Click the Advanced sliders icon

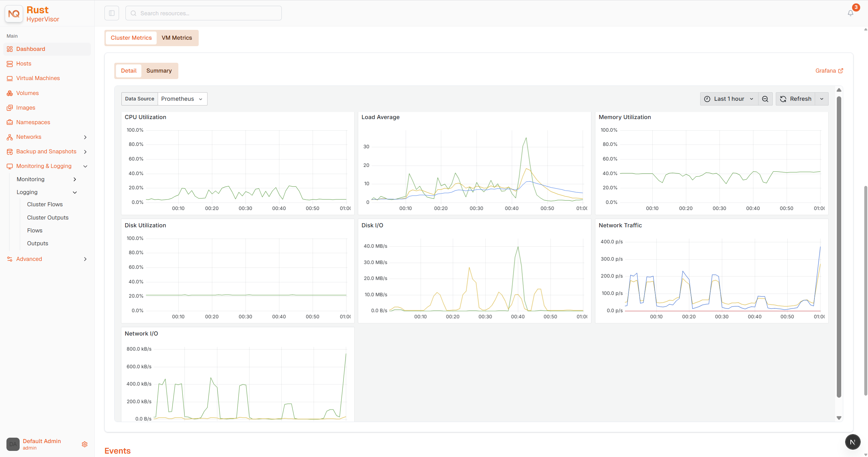[9, 259]
